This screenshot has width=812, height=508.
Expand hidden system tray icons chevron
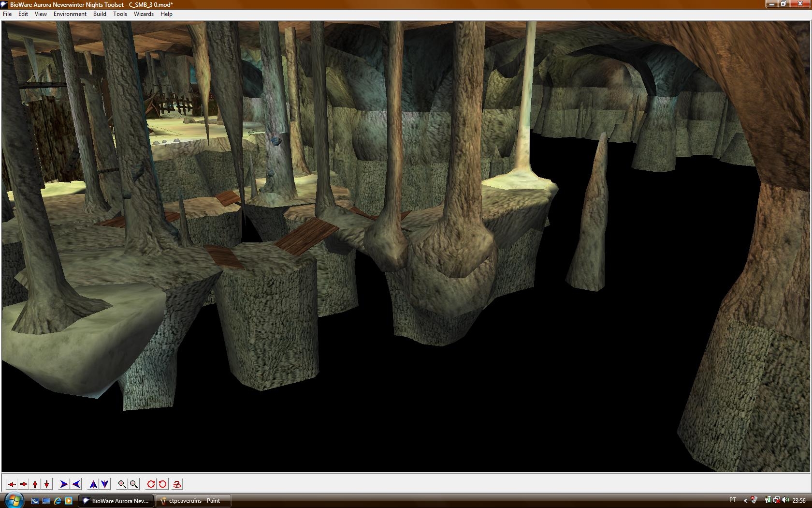745,500
